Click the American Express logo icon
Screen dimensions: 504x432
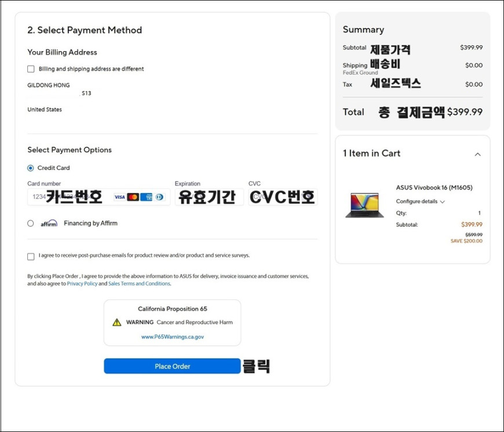click(x=146, y=197)
